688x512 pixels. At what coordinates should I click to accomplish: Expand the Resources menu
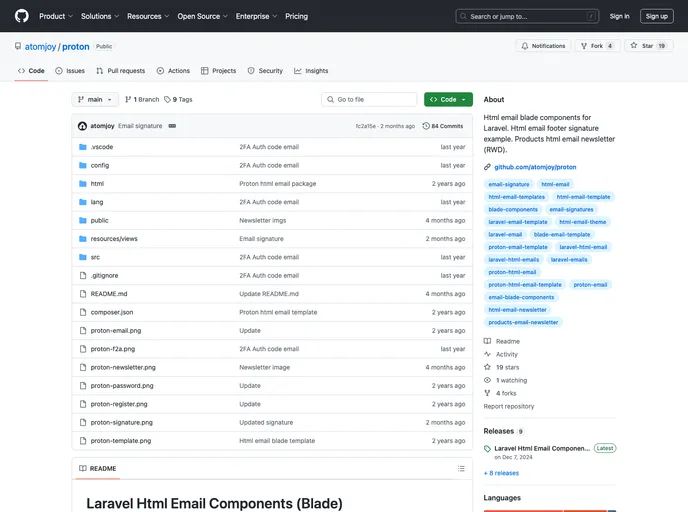(148, 16)
